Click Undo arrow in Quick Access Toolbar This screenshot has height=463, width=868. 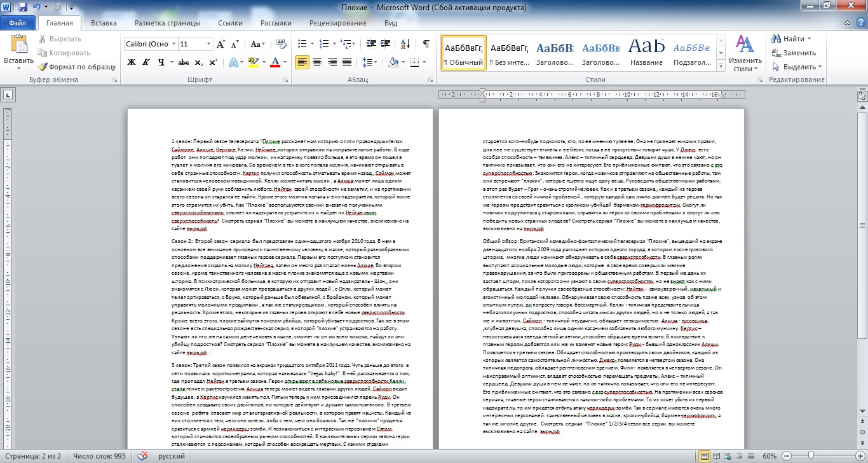(x=36, y=8)
